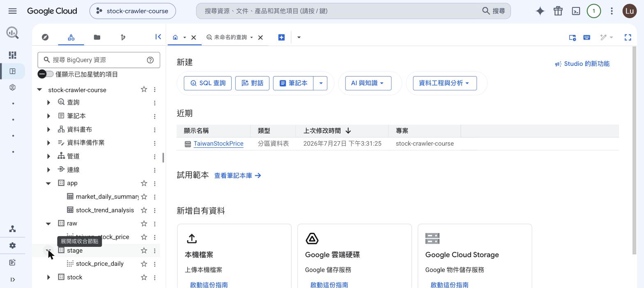Open actions menu for 連線 row
Screen dimensions: 644x288
154,170
